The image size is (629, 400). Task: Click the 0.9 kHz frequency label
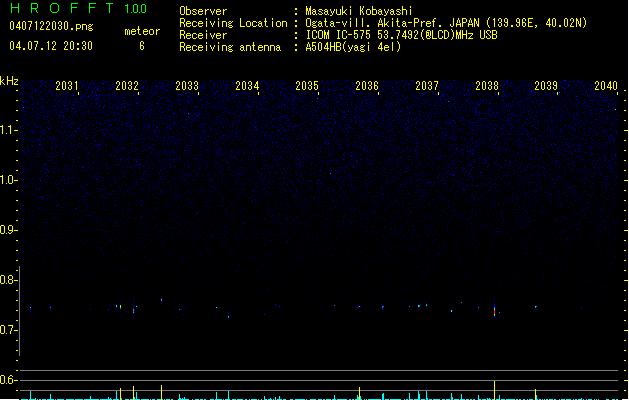(x=8, y=230)
